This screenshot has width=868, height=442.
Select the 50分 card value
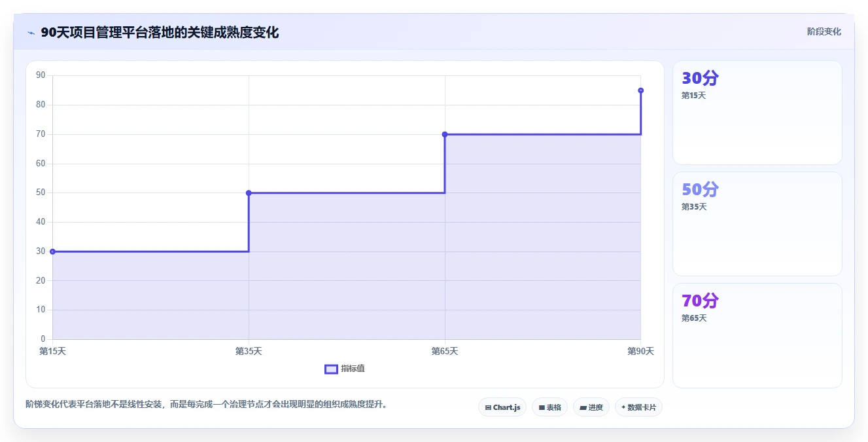click(700, 189)
